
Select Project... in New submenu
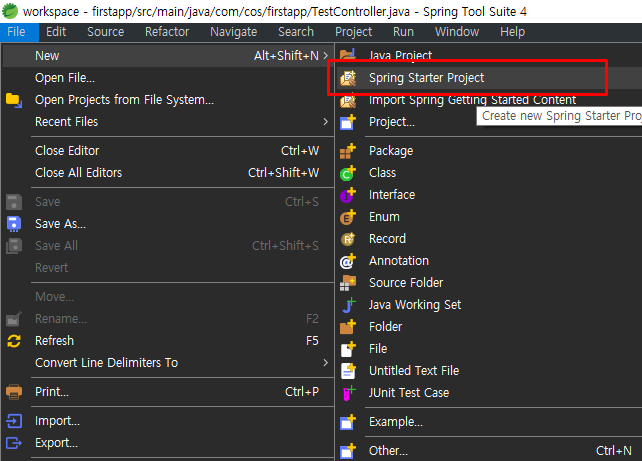[x=489, y=122]
